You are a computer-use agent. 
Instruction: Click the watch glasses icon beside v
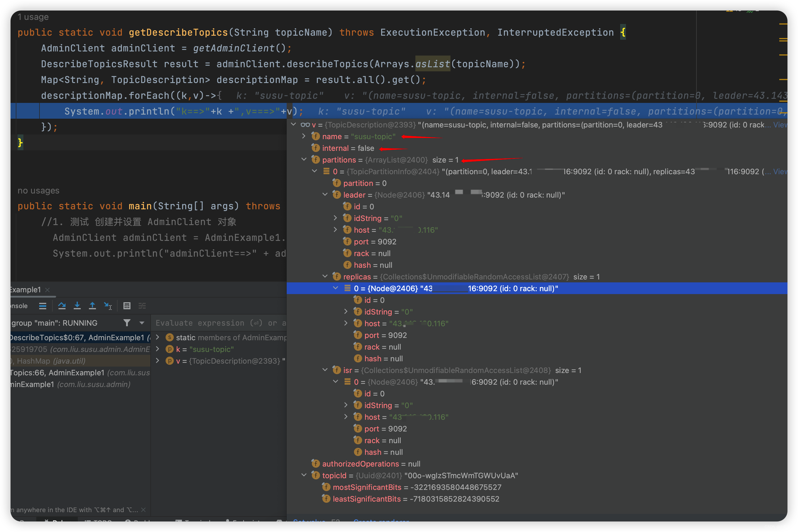[x=305, y=125]
